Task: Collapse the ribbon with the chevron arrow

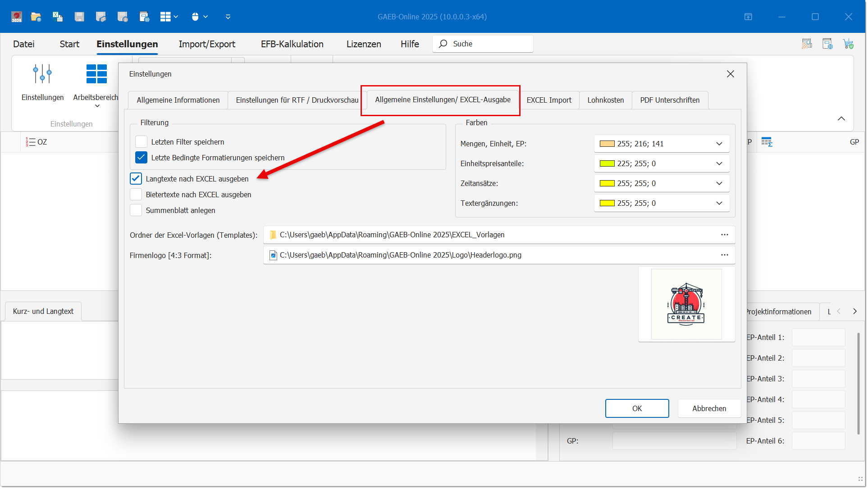Action: [x=841, y=118]
